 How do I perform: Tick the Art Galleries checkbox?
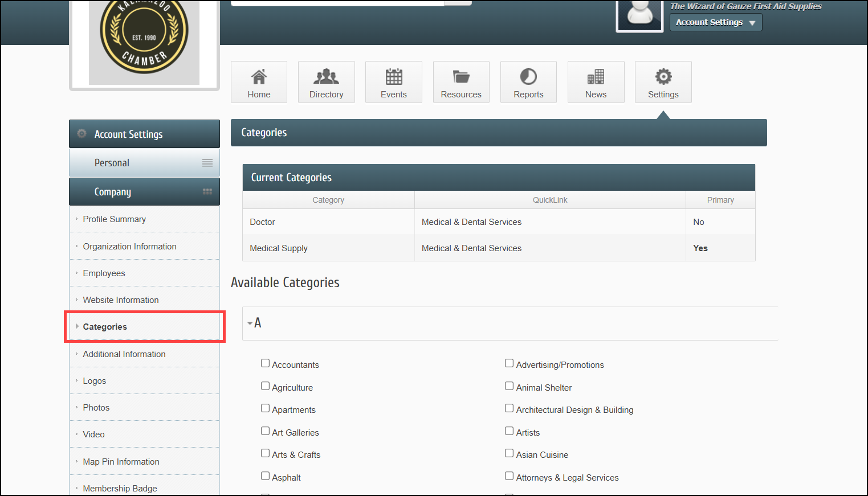coord(266,431)
